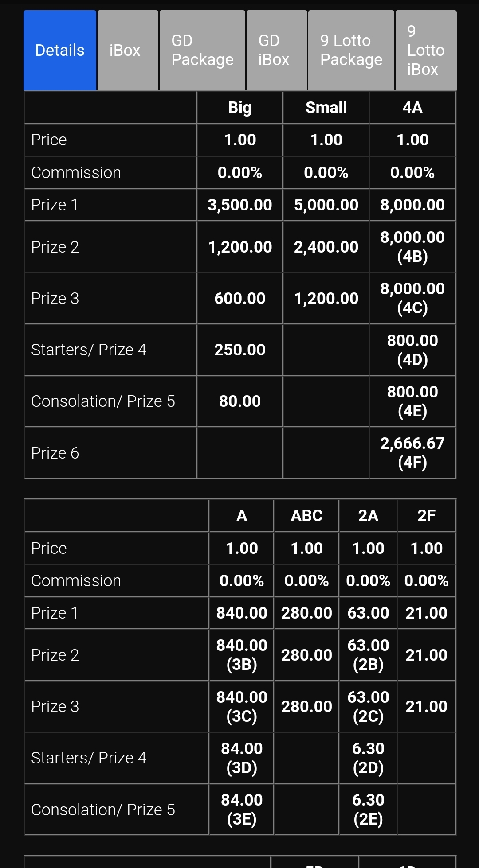Click the 2,666.67 (4F) prize cell
The height and width of the screenshot is (868, 479).
(412, 453)
